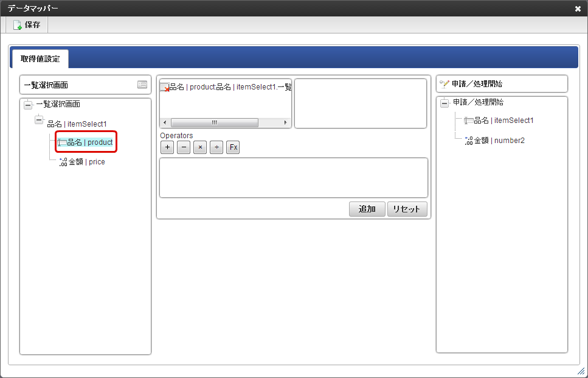Image resolution: width=588 pixels, height=378 pixels.
Task: Switch to the 取得値設定 tab
Action: 40,59
